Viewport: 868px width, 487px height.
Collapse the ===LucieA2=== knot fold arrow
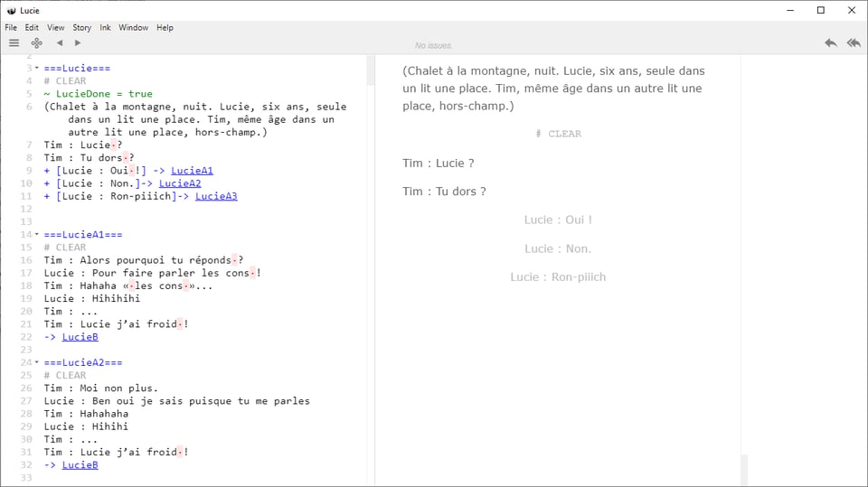(37, 363)
